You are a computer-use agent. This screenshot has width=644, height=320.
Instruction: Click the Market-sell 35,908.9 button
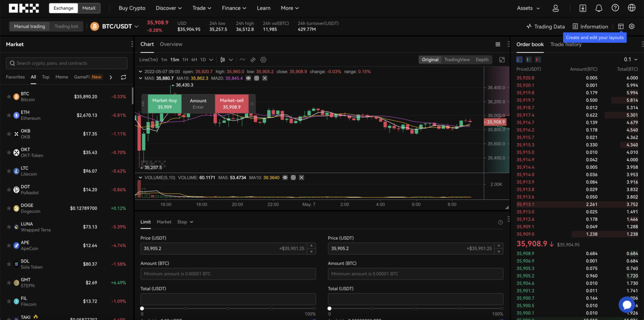click(232, 104)
